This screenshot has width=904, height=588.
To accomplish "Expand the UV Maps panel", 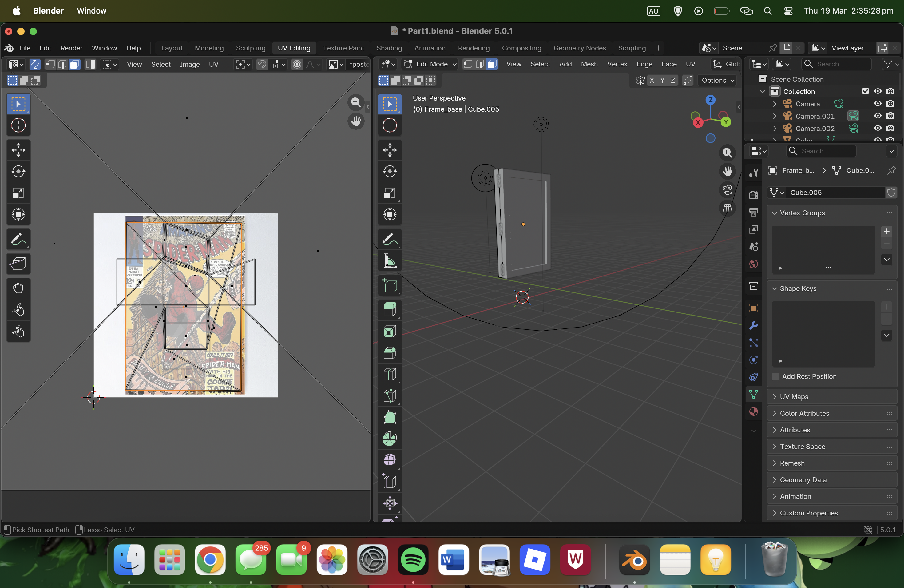I will [x=794, y=396].
